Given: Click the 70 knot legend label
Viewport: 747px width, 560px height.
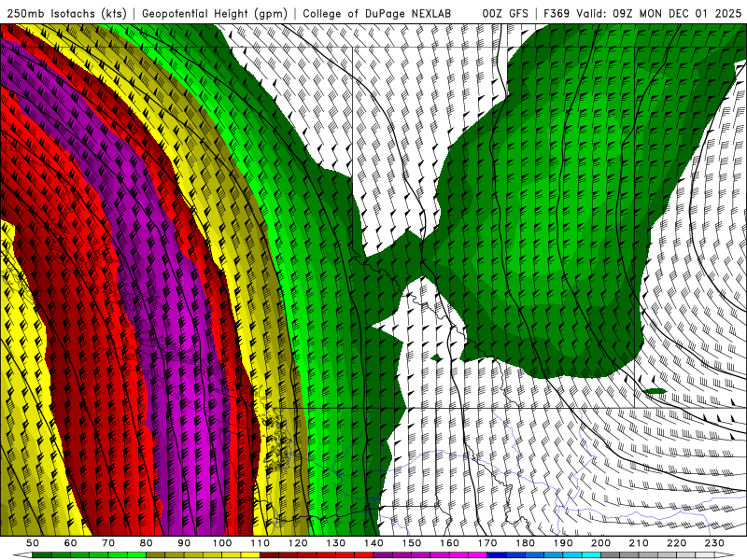Looking at the screenshot, I should point(108,543).
